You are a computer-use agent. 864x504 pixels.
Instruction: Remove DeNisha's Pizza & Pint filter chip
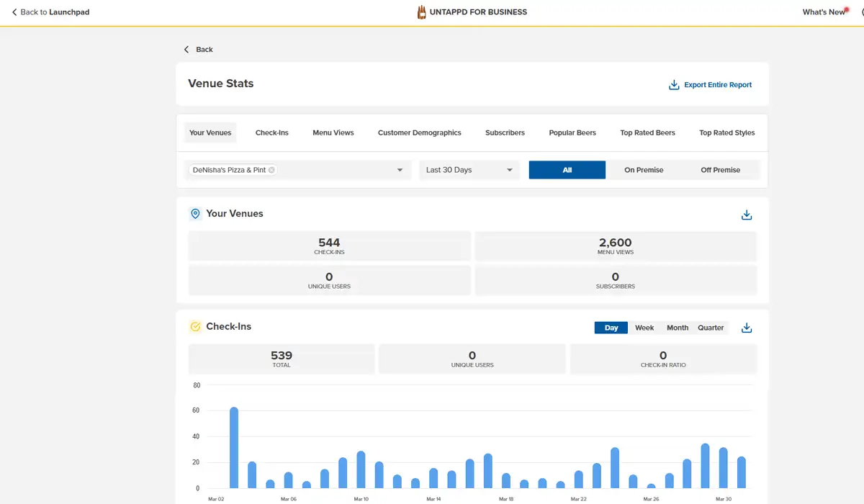click(273, 169)
